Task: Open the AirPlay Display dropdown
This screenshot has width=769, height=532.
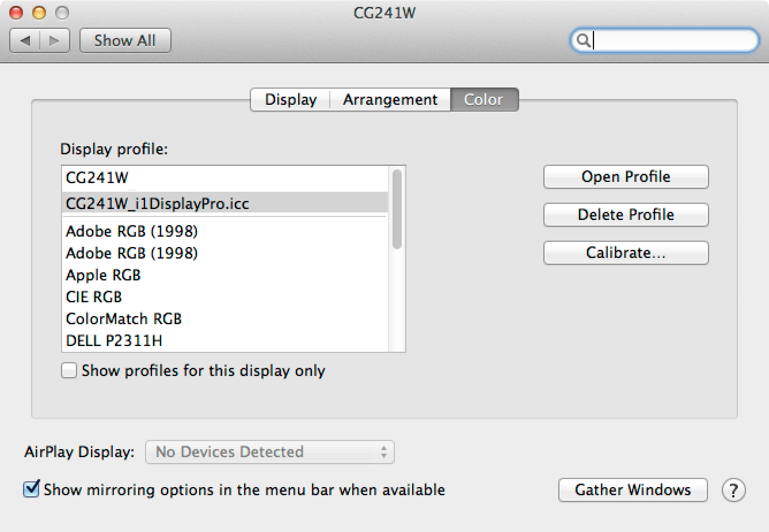Action: (270, 452)
